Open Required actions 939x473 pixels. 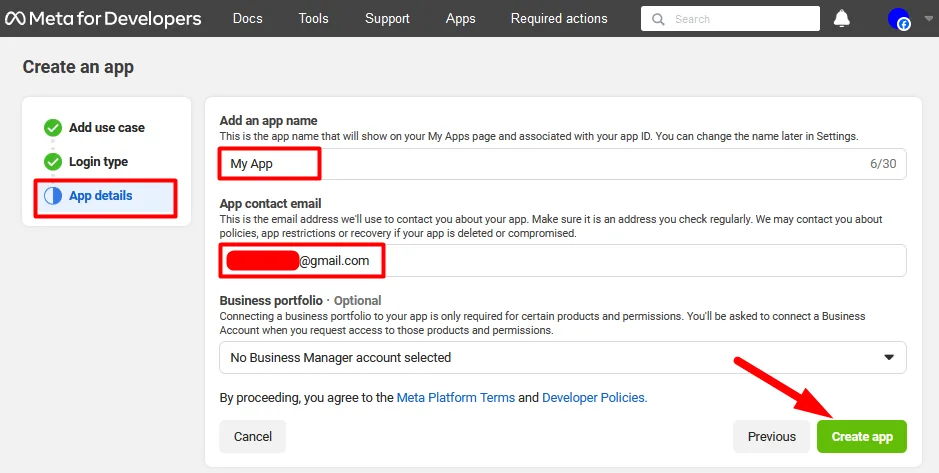tap(559, 19)
